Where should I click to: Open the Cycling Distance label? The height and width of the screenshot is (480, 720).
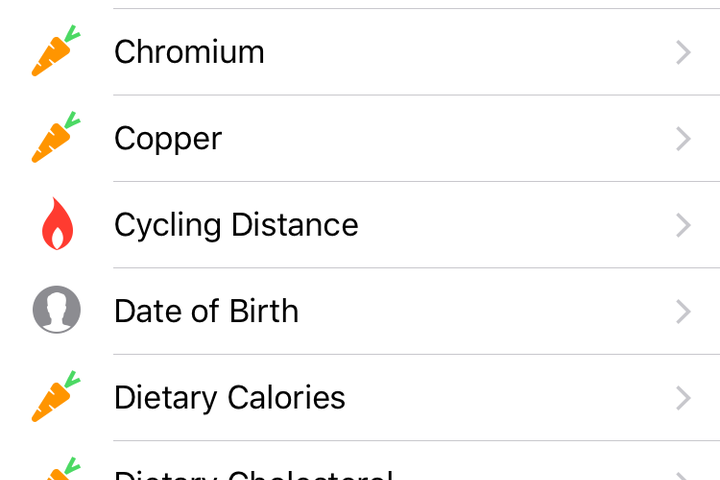(x=236, y=225)
